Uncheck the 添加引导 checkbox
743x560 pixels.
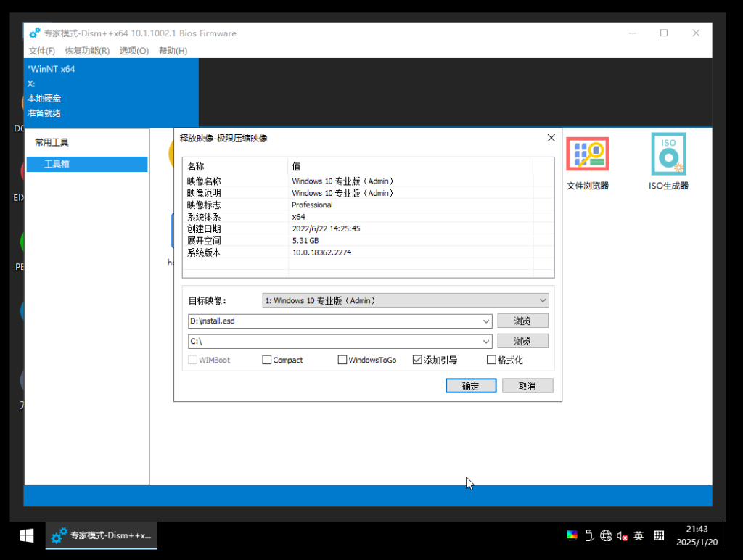417,360
